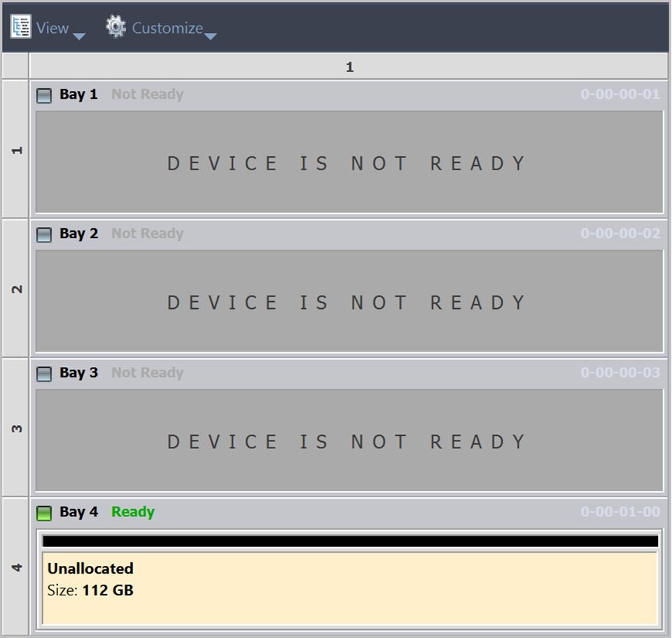The image size is (672, 638).
Task: Select the Unallocated 112 GB partition
Action: coord(350,588)
